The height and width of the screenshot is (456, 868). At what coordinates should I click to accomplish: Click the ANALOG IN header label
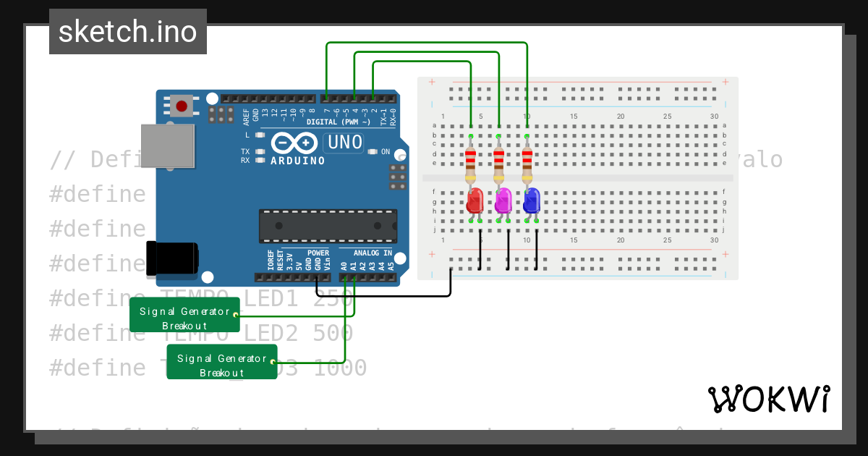pos(373,253)
